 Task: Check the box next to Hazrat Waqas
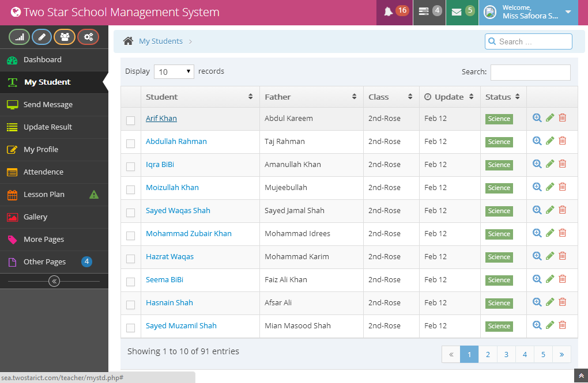pyautogui.click(x=130, y=259)
